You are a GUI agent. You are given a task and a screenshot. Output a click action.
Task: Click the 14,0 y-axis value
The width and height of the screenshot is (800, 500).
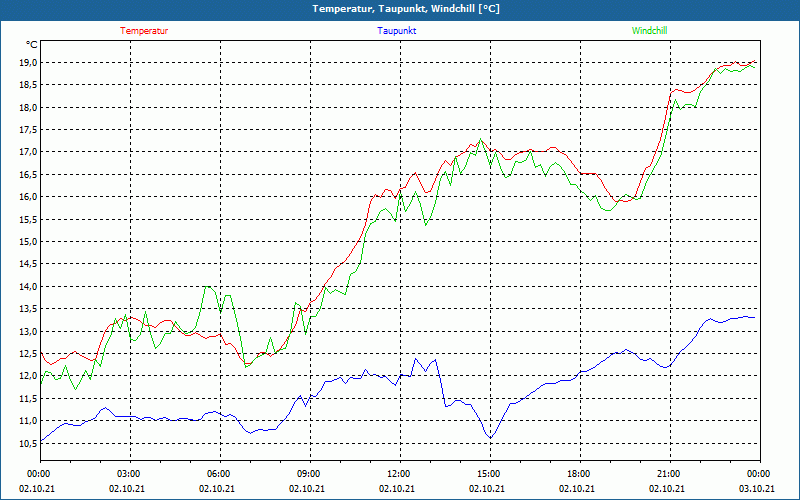click(29, 287)
